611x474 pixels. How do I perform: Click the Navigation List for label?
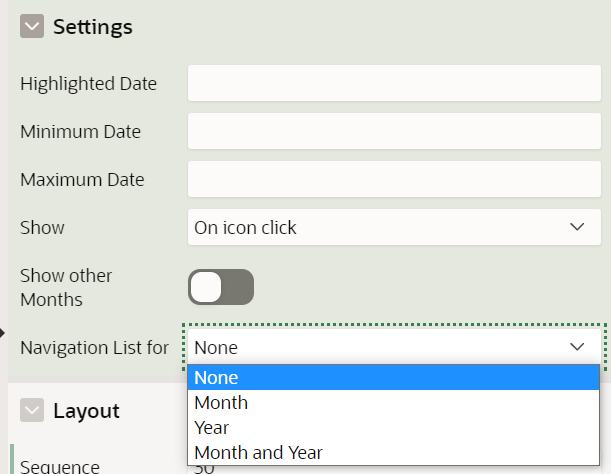click(x=94, y=348)
